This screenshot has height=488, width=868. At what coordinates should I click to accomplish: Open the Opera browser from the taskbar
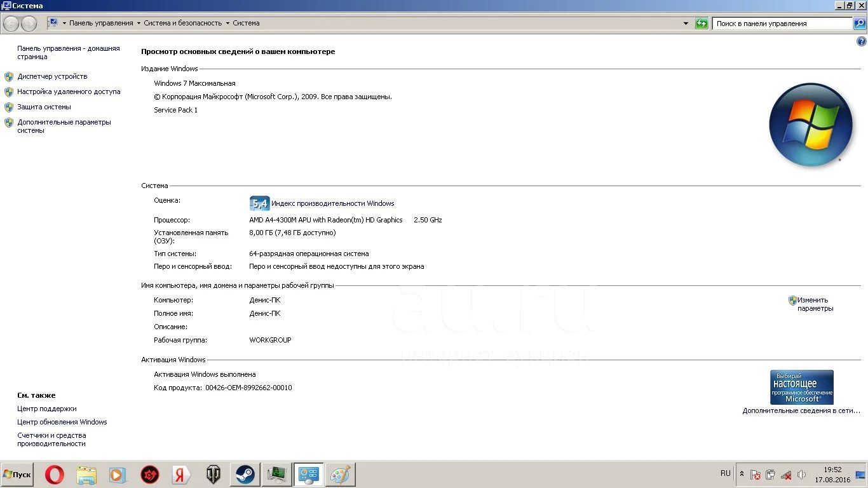55,475
